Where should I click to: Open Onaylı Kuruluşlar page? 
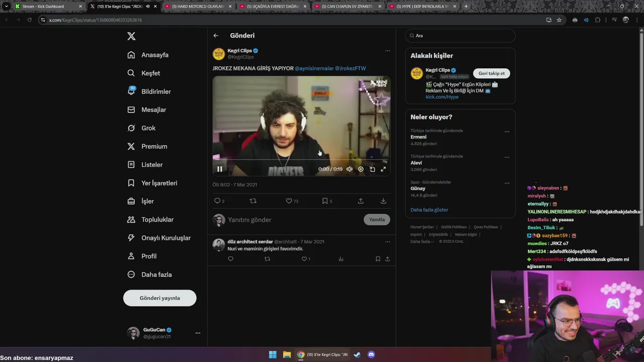click(159, 238)
